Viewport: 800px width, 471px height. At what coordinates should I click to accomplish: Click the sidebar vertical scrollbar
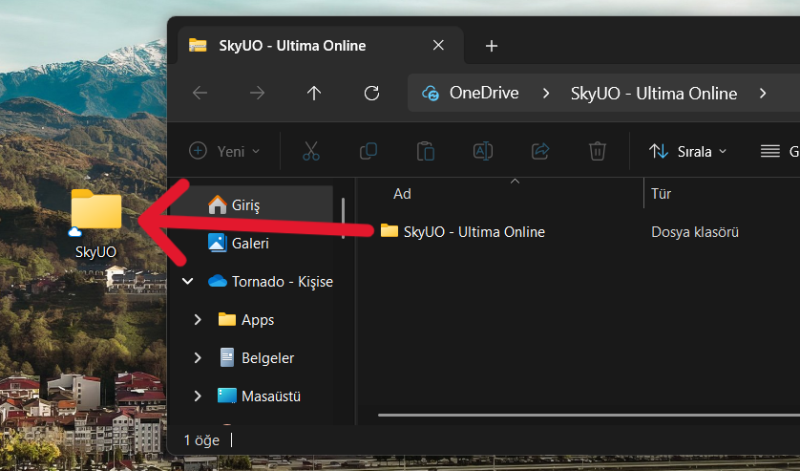pyautogui.click(x=343, y=218)
